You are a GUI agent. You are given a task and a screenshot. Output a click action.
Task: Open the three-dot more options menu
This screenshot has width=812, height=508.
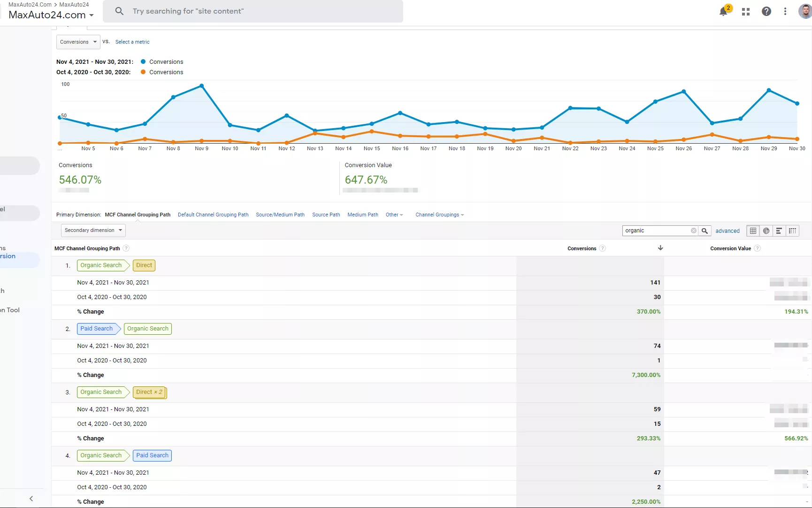(785, 11)
